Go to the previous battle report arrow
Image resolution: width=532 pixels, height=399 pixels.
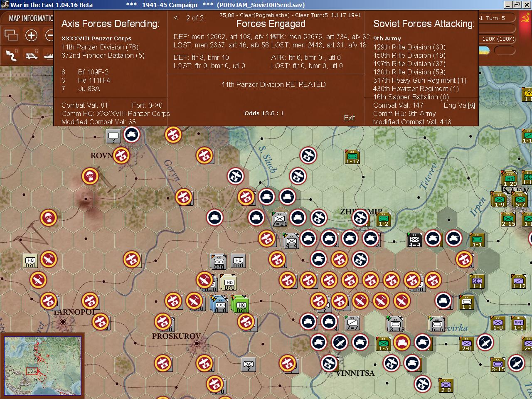[176, 18]
